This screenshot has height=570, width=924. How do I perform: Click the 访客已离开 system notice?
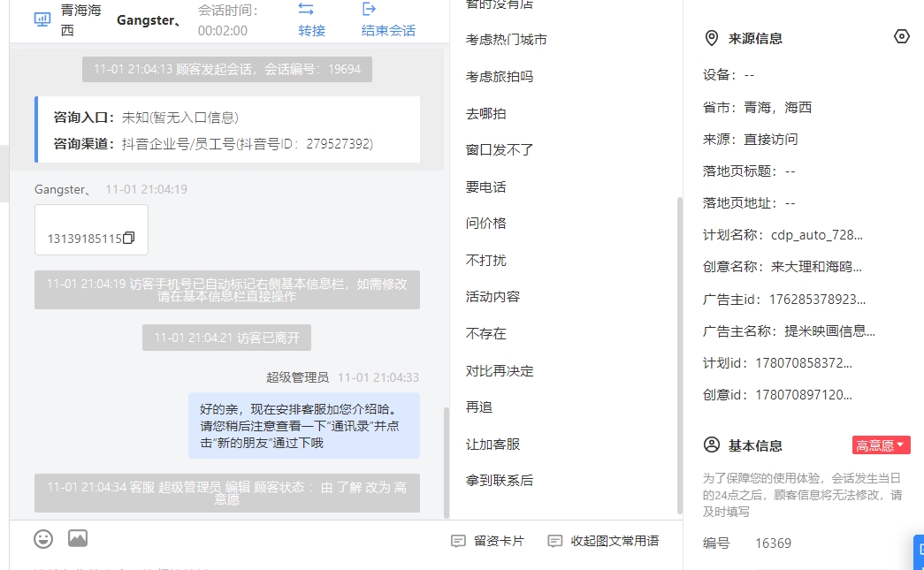[227, 338]
